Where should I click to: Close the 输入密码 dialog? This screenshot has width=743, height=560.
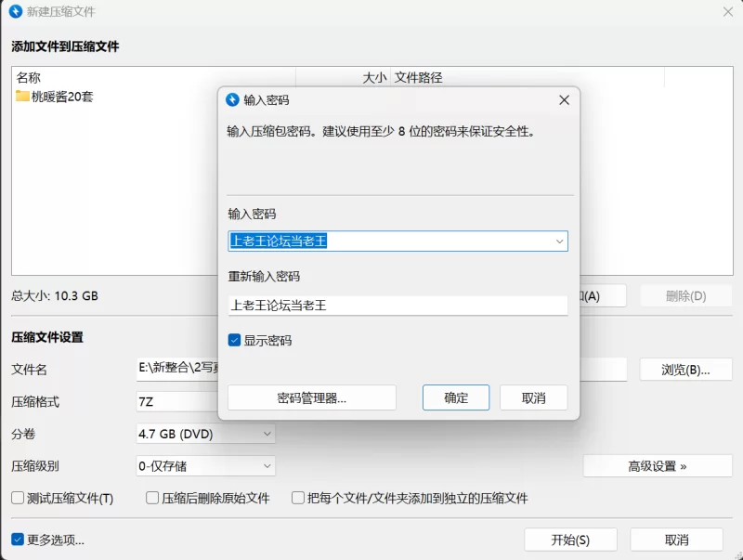coord(564,100)
